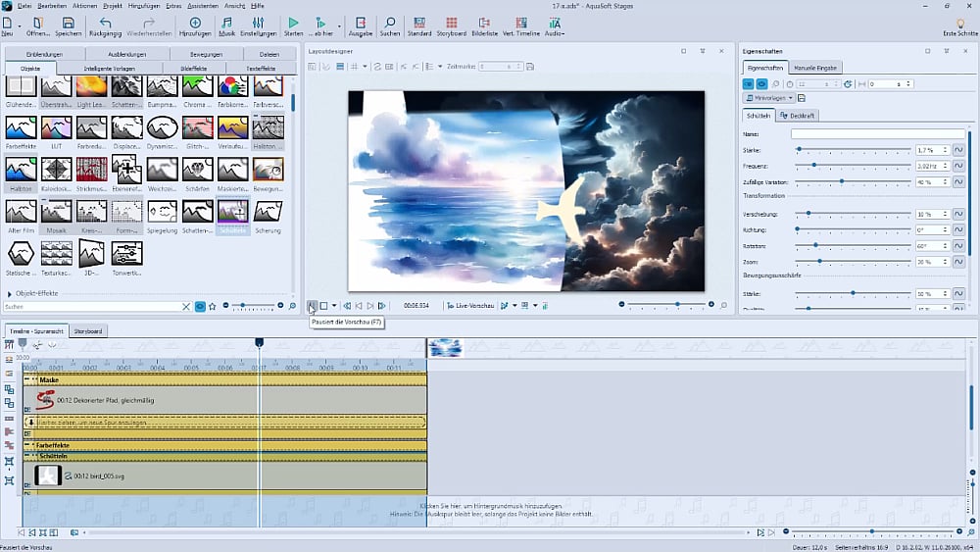
Task: Open the Assistenten menu
Action: (x=202, y=6)
